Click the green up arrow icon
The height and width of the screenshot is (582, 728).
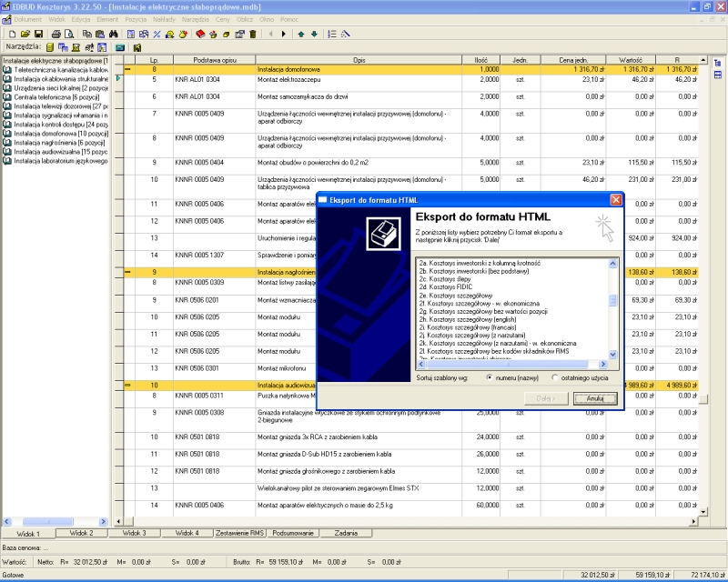click(x=300, y=34)
